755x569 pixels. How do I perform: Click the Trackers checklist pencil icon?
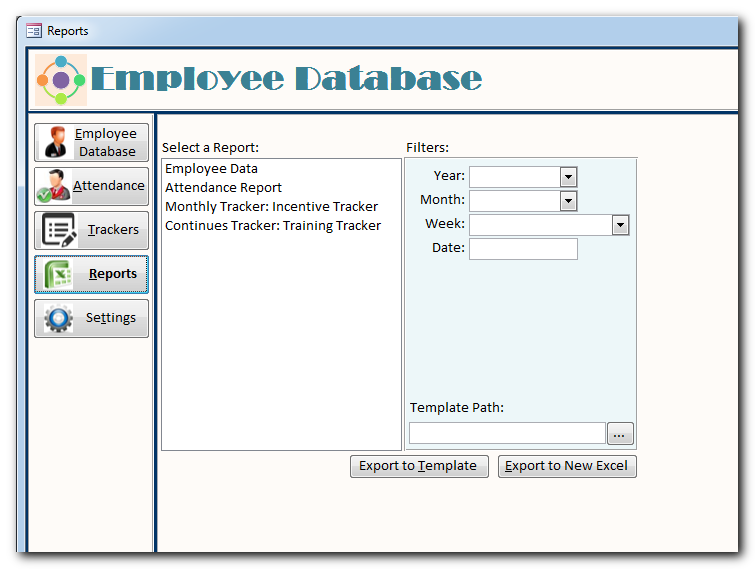coord(59,230)
